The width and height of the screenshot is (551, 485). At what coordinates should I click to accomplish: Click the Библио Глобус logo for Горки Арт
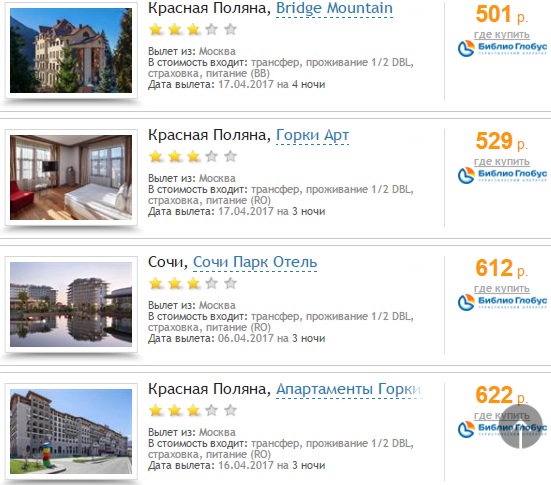point(502,175)
